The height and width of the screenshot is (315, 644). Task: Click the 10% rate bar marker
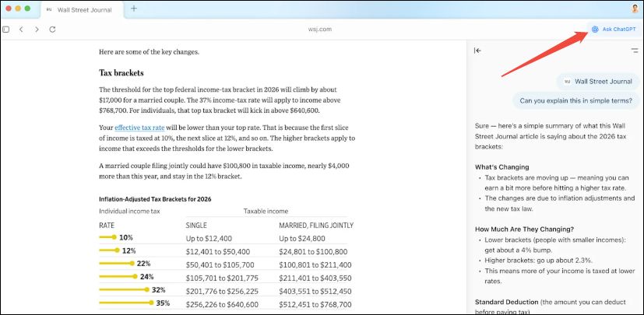pyautogui.click(x=114, y=237)
